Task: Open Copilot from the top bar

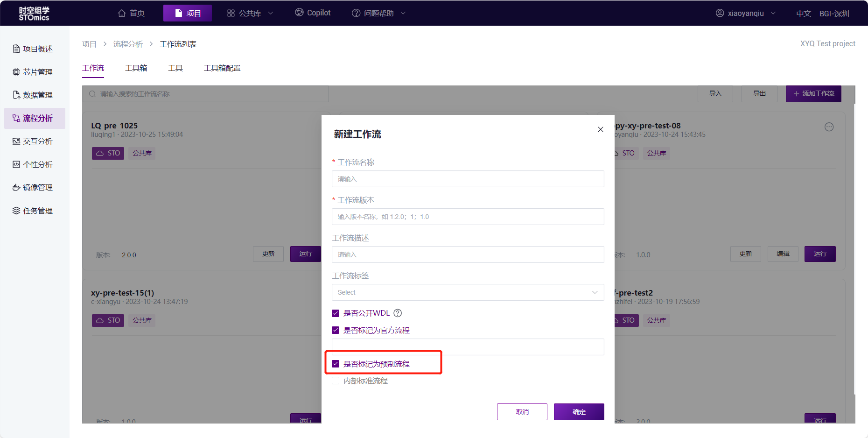Action: [x=313, y=13]
